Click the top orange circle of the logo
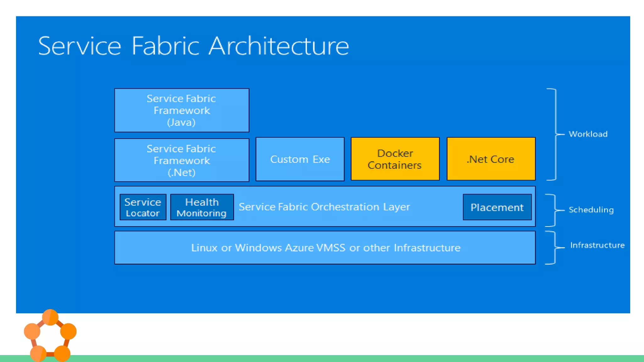 (50, 317)
